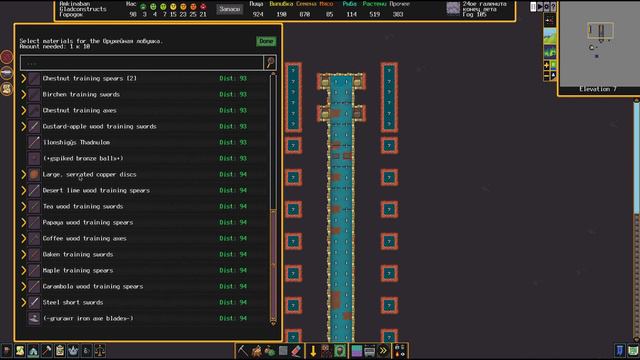Expand Oaken training swords row
The height and width of the screenshot is (360, 640).
24,254
